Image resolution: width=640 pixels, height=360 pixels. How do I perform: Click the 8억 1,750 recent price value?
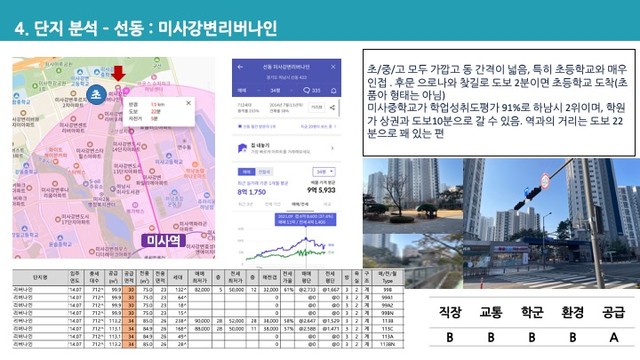pyautogui.click(x=251, y=191)
